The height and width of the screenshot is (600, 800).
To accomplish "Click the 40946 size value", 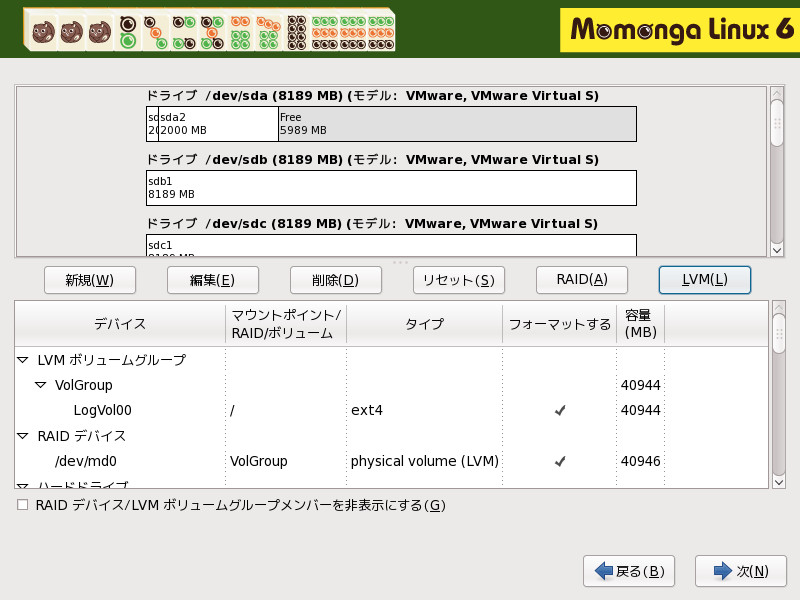I will [x=640, y=461].
